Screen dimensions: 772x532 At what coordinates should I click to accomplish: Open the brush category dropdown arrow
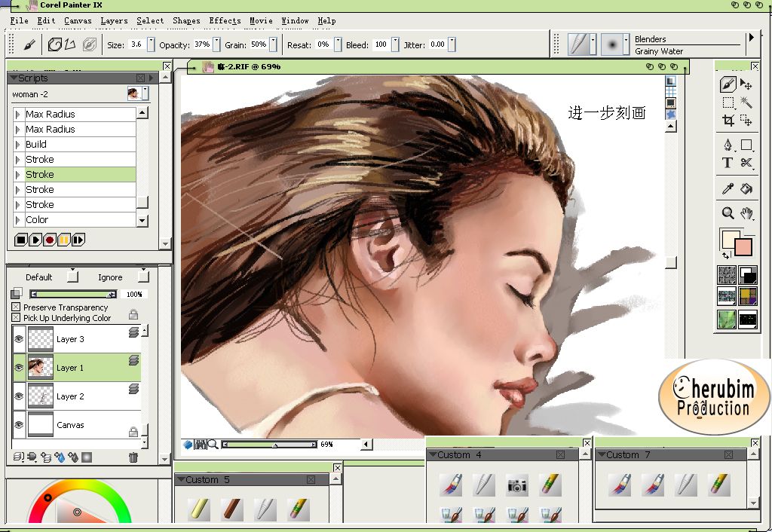(x=593, y=44)
